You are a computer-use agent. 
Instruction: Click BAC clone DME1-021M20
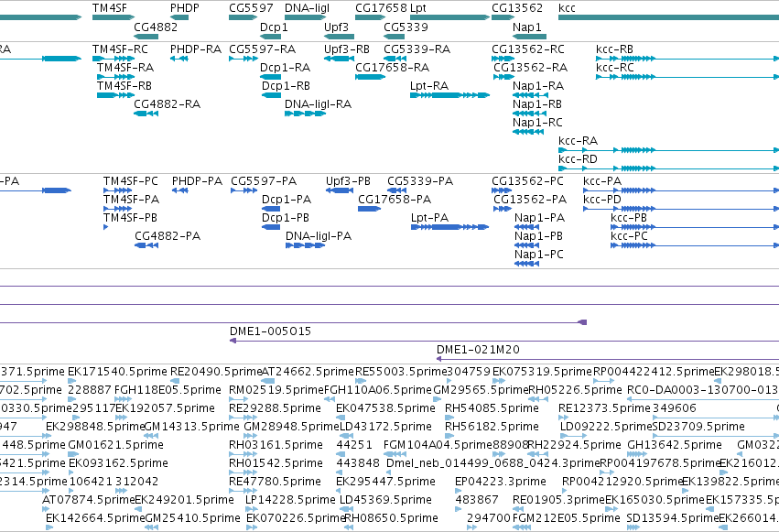(608, 359)
